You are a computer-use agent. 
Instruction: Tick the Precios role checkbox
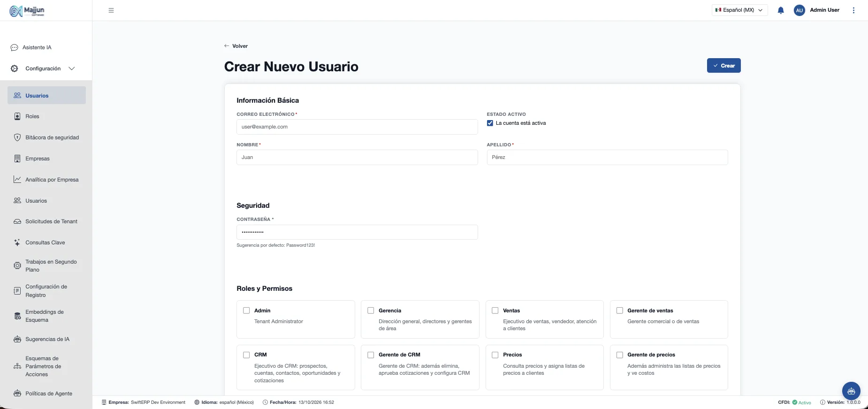click(x=495, y=355)
